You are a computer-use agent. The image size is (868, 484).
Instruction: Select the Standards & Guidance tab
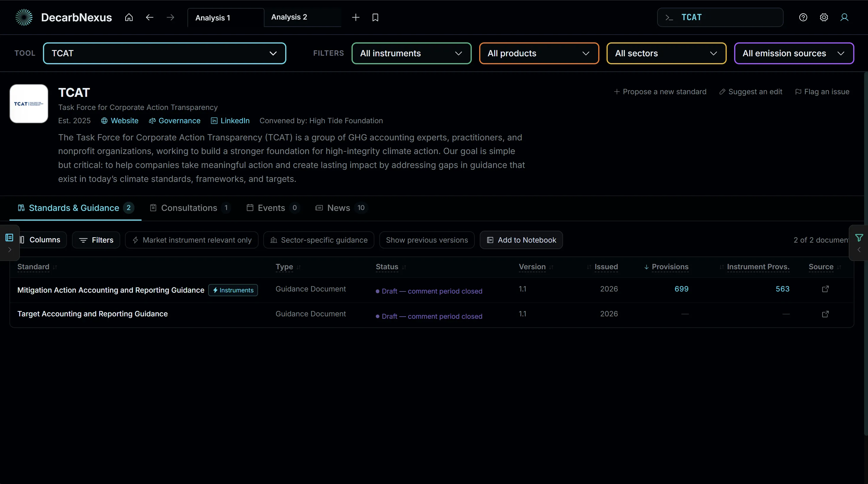point(76,208)
